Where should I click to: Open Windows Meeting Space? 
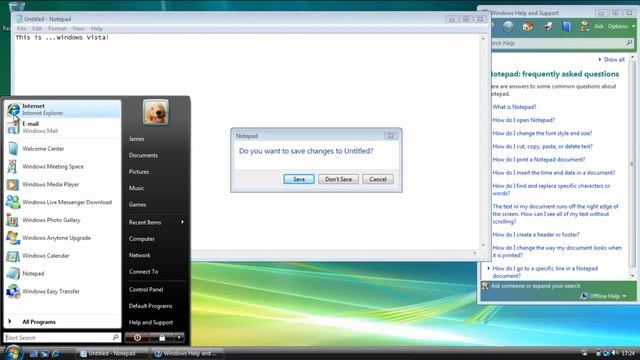coord(62,167)
